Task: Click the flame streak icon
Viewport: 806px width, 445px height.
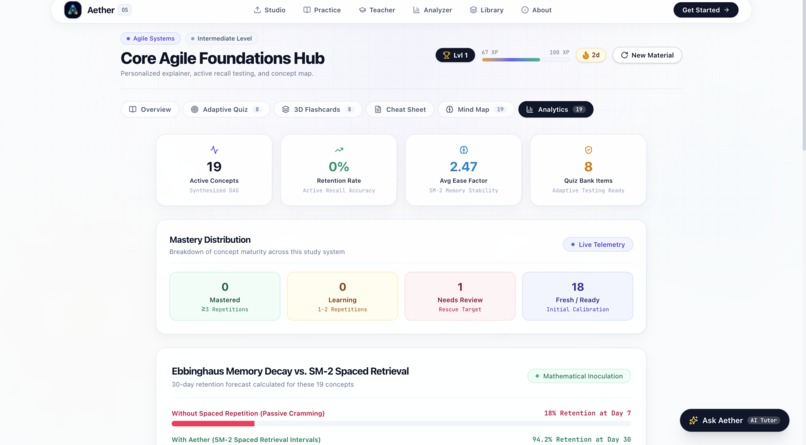Action: click(585, 55)
